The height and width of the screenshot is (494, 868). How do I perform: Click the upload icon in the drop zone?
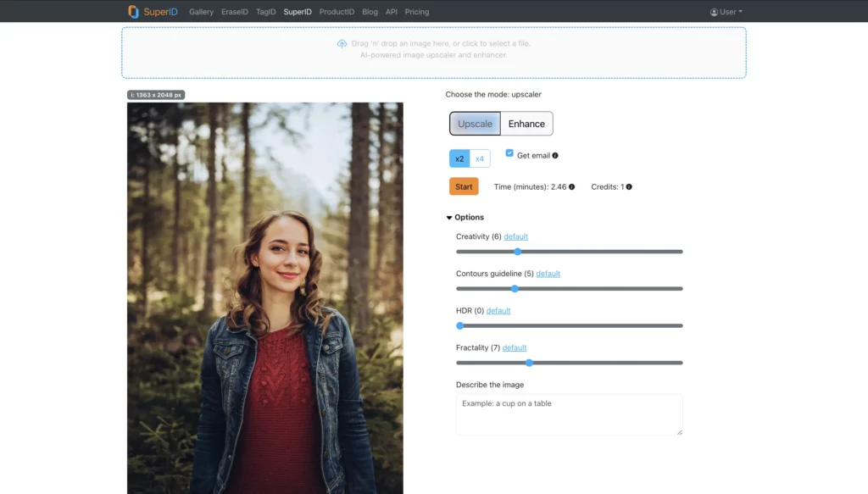coord(342,43)
